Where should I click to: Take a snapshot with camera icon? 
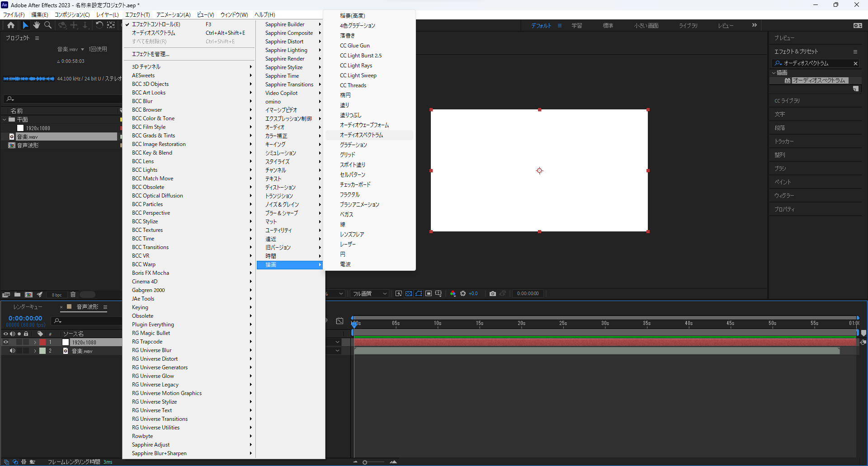tap(493, 294)
